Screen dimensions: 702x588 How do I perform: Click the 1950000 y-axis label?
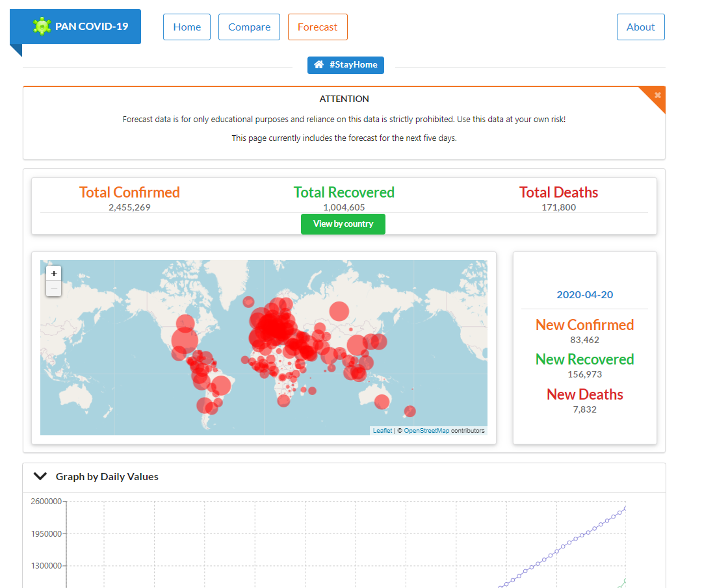(46, 533)
